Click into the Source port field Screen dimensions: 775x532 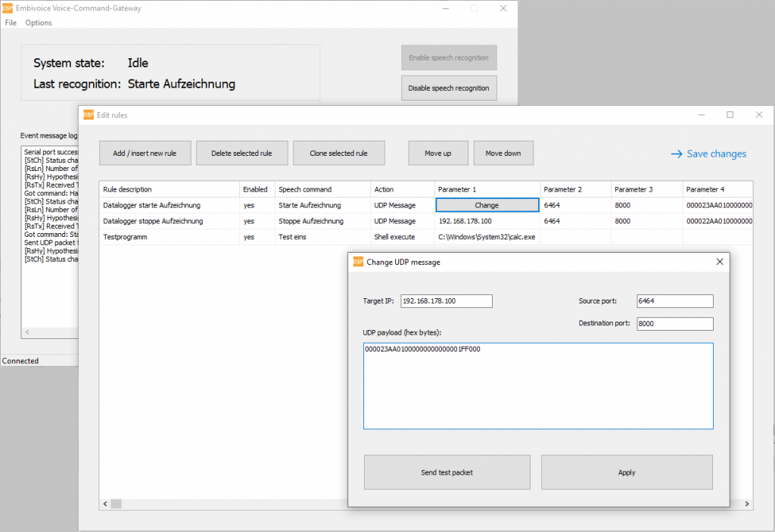(675, 301)
